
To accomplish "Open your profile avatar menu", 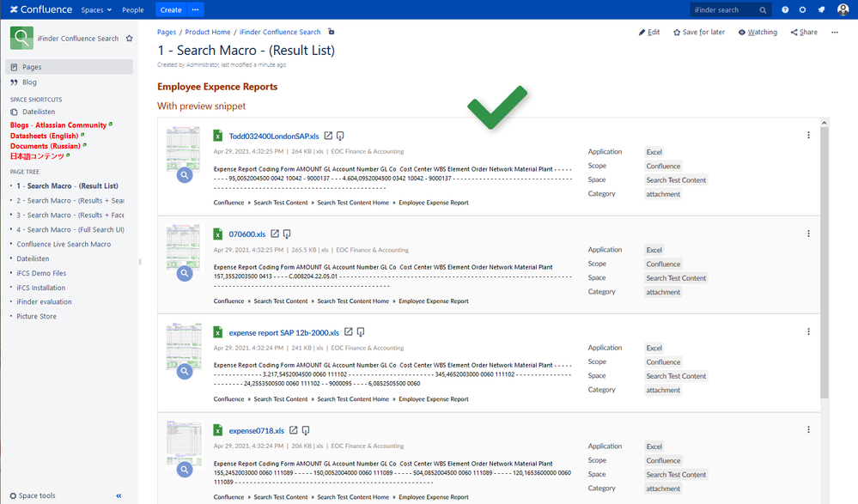I will click(x=844, y=9).
